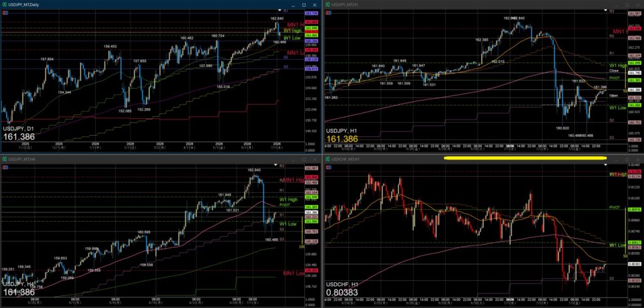Select the 'PIVOT' label in the USDCHF chart
Viewport: 644px width, 308px height.
(x=615, y=208)
